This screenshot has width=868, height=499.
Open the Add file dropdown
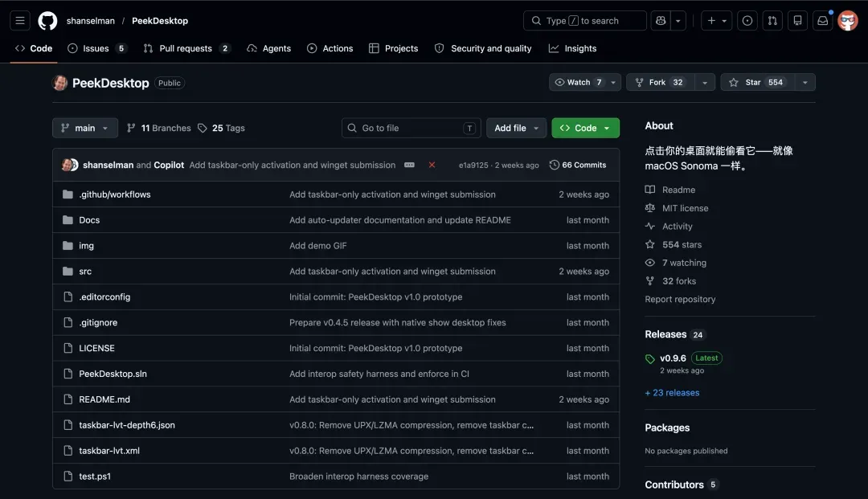(516, 128)
